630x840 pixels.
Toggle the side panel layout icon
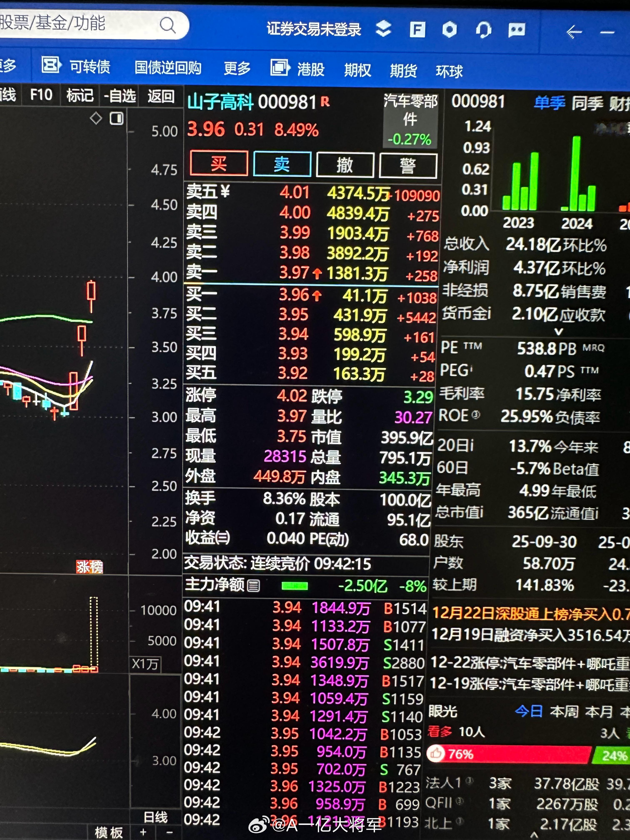(x=117, y=119)
